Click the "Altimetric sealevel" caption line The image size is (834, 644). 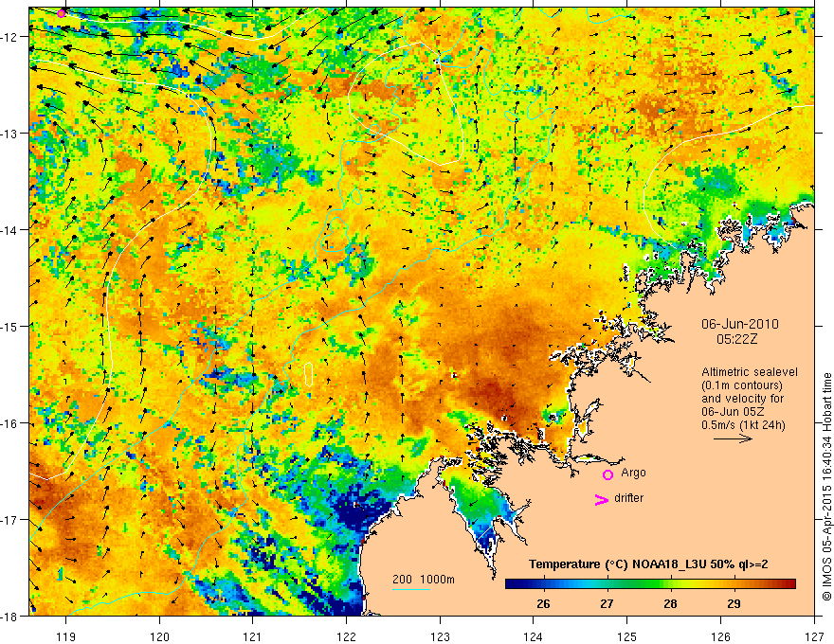point(750,372)
